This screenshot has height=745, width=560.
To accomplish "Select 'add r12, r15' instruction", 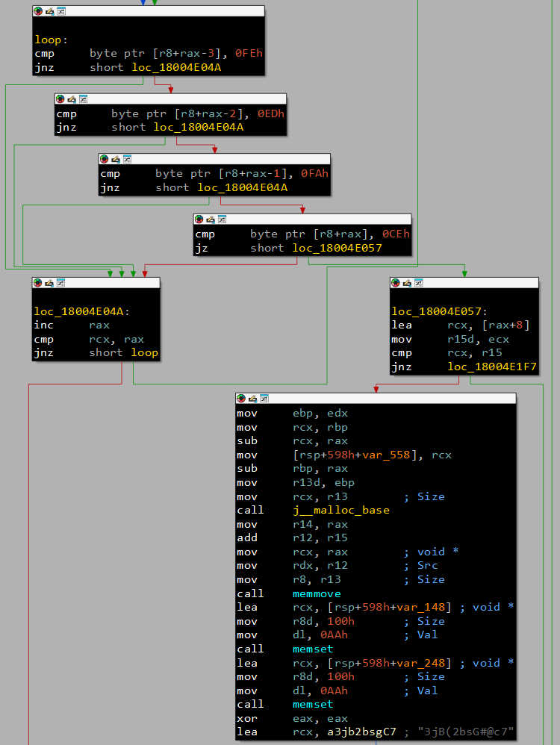I will coord(293,537).
